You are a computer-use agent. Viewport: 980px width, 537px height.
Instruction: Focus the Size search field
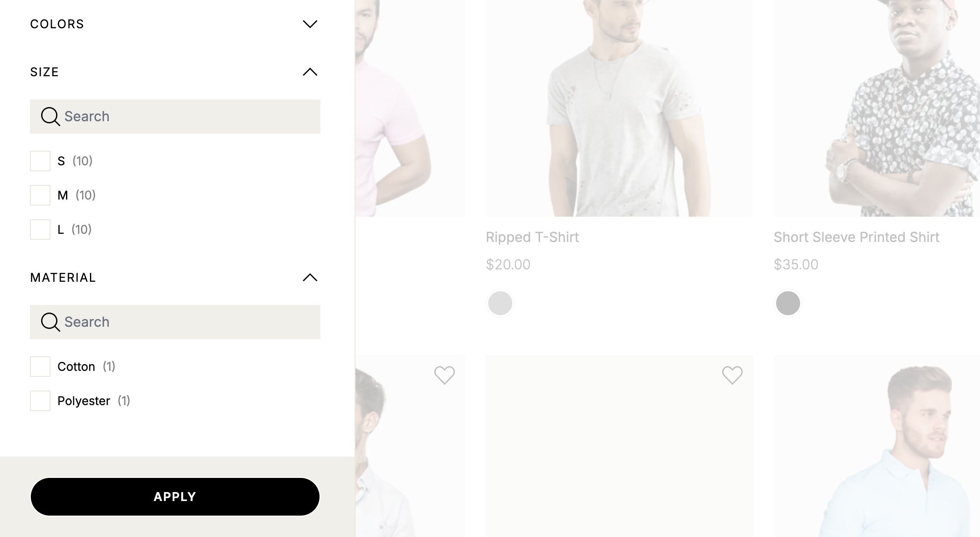(x=175, y=116)
